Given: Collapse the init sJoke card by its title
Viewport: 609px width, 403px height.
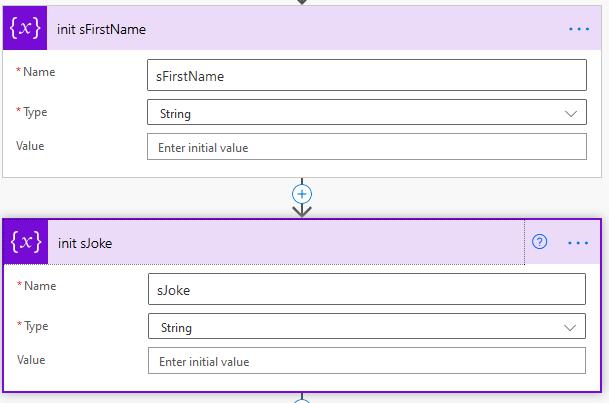Looking at the screenshot, I should (84, 242).
